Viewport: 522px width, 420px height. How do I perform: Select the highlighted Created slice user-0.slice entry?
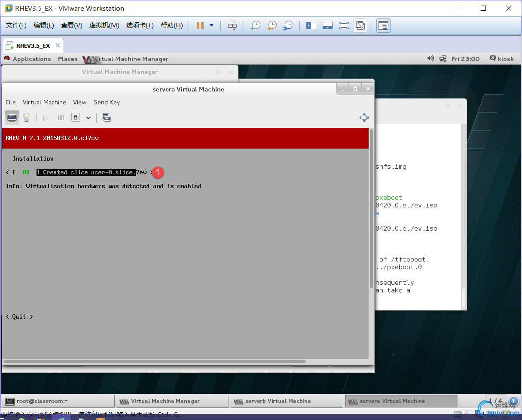(86, 172)
